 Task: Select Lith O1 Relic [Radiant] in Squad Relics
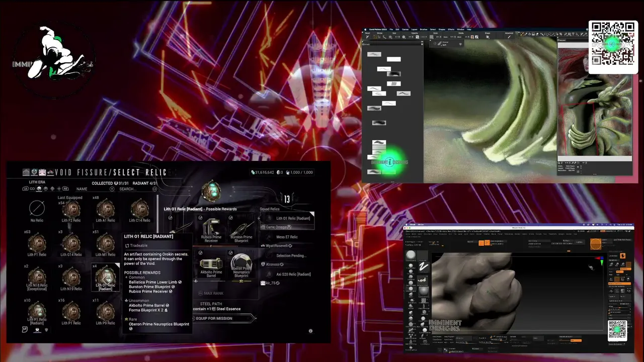[x=287, y=218]
